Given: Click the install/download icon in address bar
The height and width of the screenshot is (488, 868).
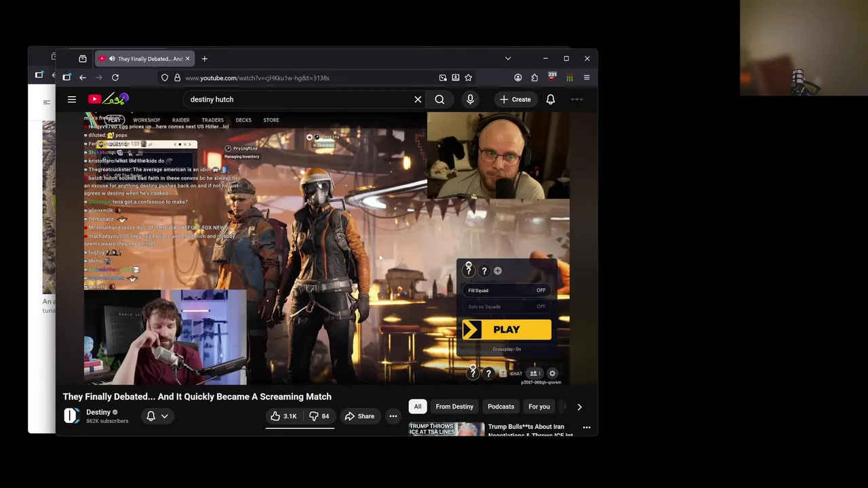Looking at the screenshot, I should tap(456, 78).
